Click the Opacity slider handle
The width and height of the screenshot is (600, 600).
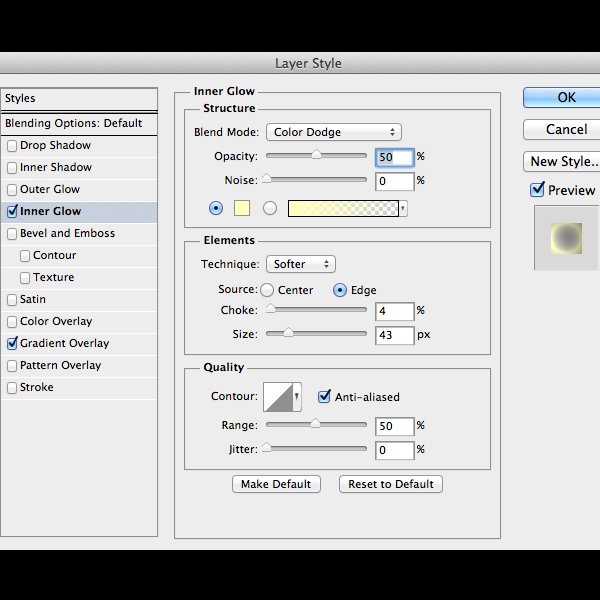pyautogui.click(x=316, y=155)
